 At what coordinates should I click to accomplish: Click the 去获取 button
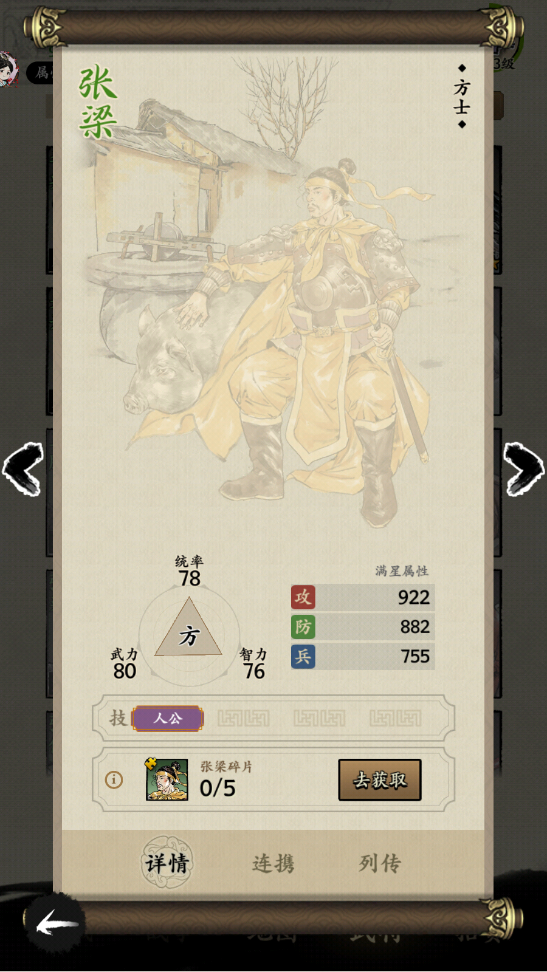point(380,780)
